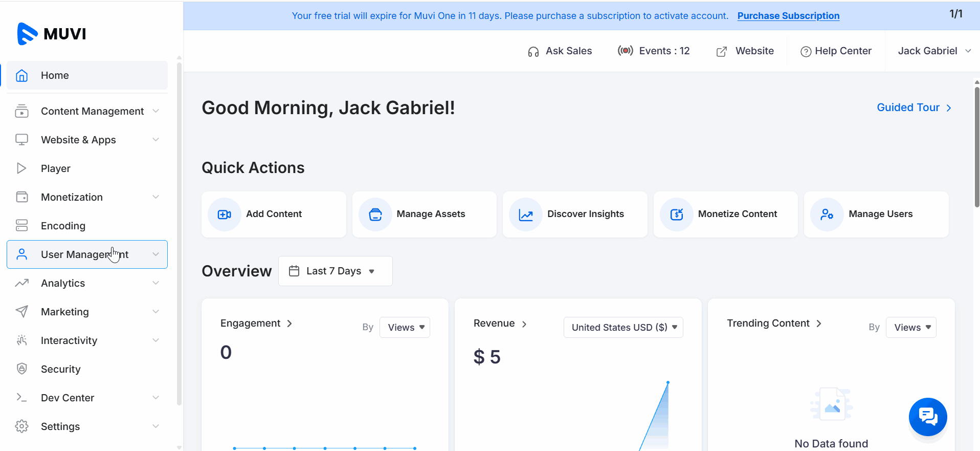980x451 pixels.
Task: Open the Last 7 Days date dropdown
Action: click(x=335, y=271)
